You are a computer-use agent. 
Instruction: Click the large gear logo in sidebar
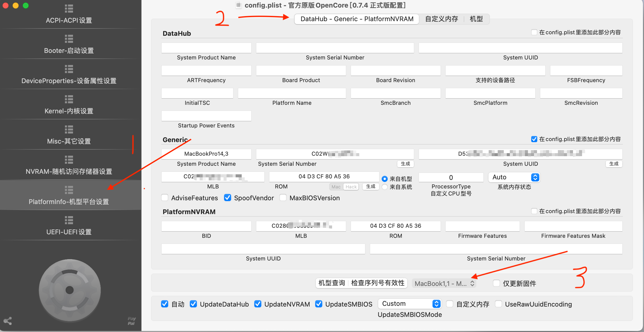pos(69,290)
